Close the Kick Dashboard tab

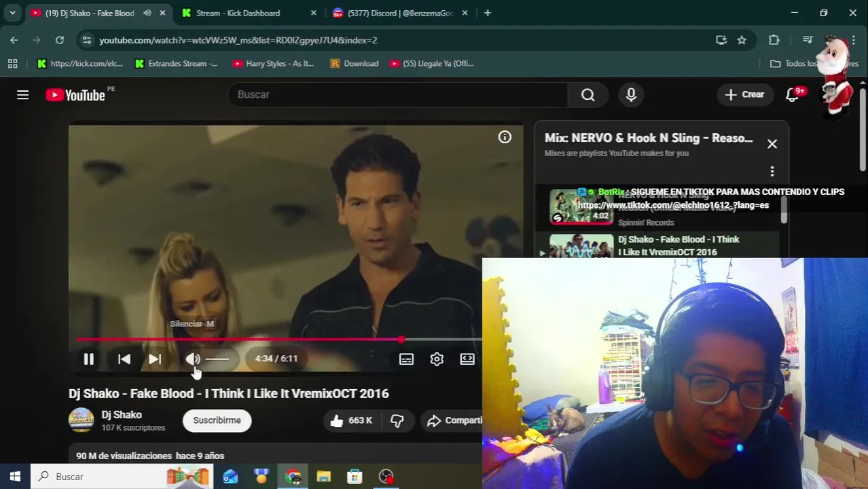313,13
